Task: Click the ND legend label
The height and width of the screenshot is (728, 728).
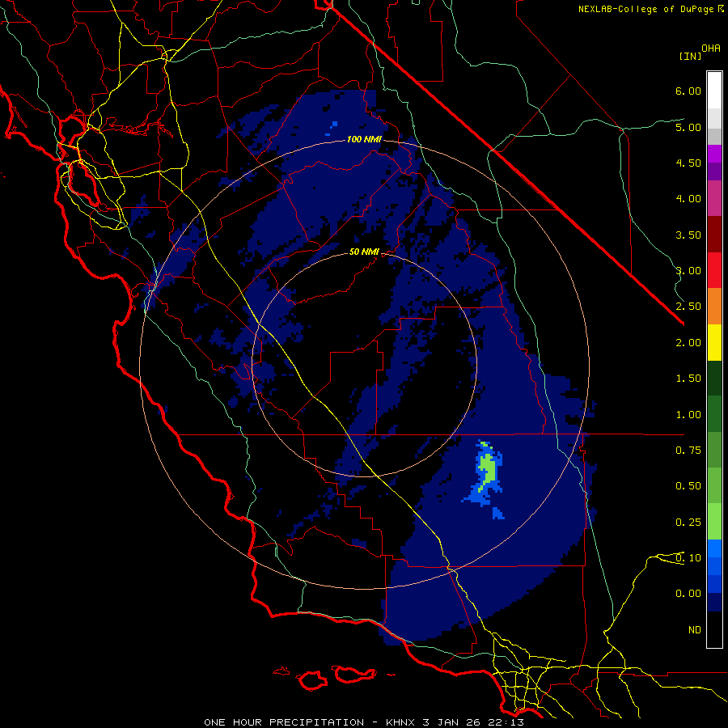Action: tap(695, 630)
